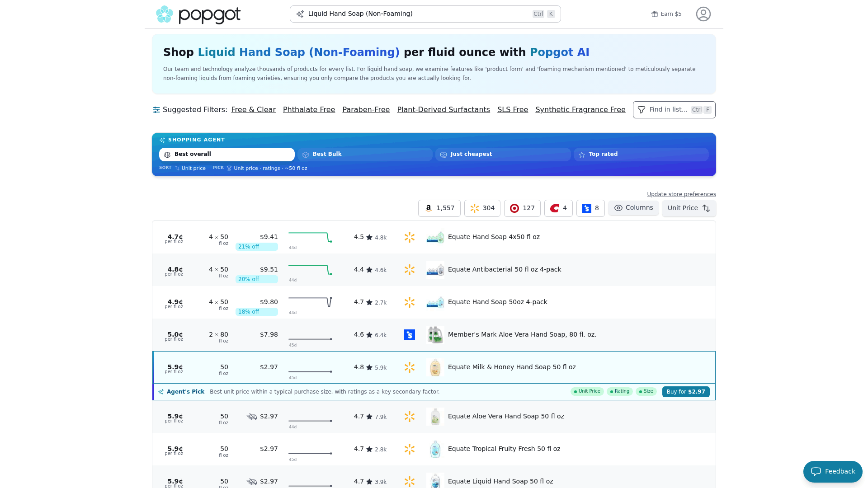
Task: Focus the Find in list field
Action: point(674,110)
